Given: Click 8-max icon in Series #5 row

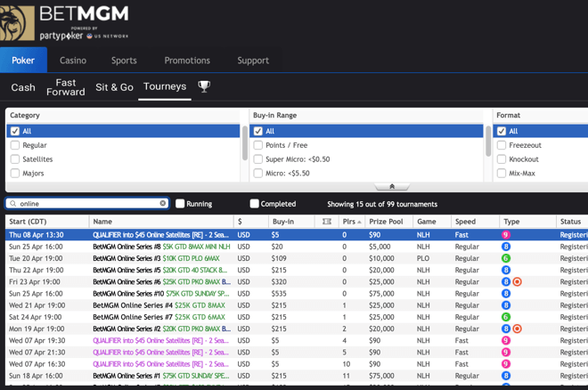Looking at the screenshot, I should (505, 270).
